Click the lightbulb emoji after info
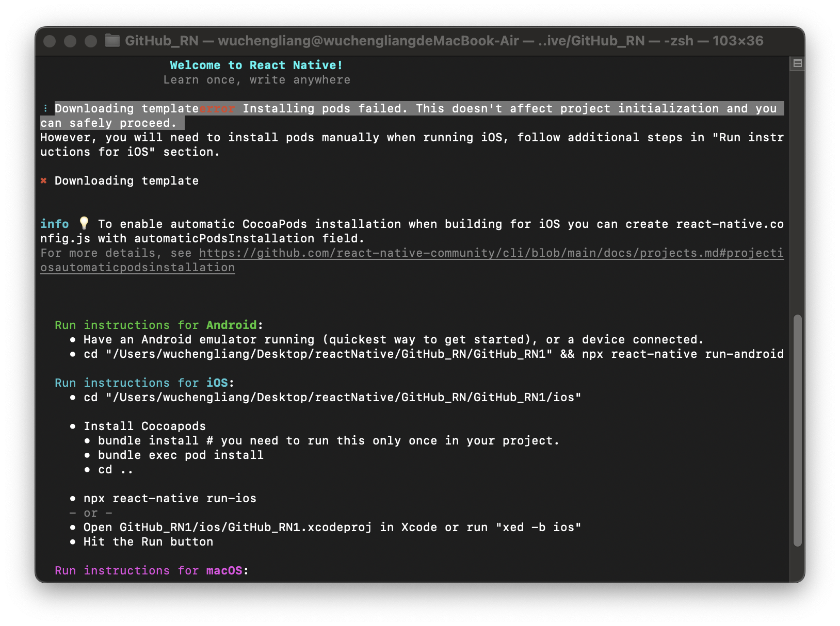840x626 pixels. [x=84, y=223]
